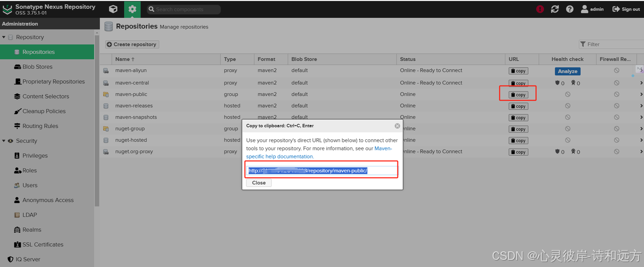Copy URL for maven-public

point(518,95)
